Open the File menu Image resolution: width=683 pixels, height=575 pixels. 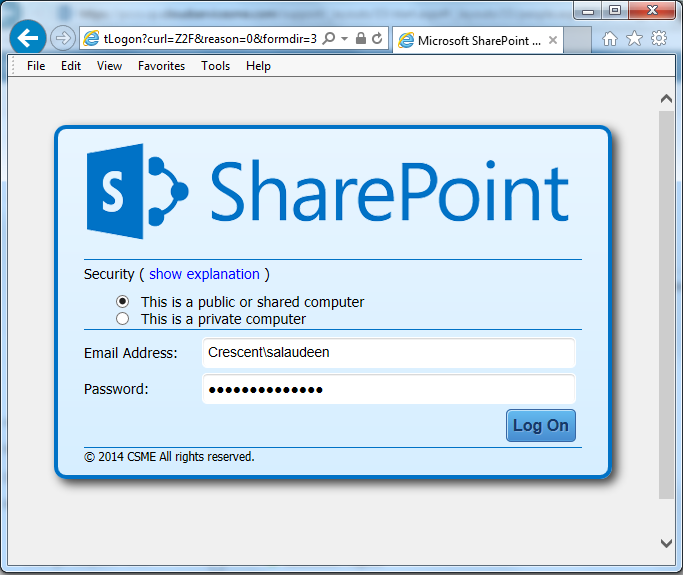[36, 66]
